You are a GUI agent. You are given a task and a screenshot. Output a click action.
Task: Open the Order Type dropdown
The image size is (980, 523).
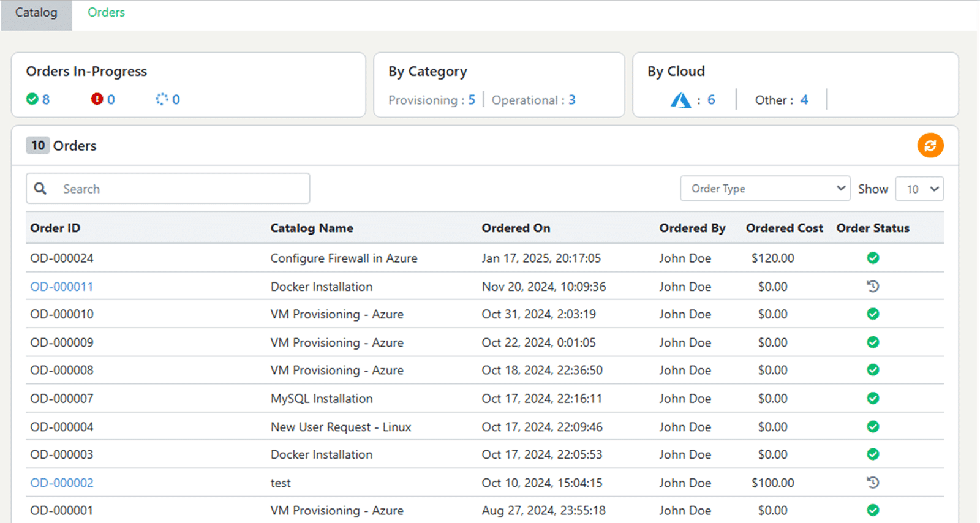764,189
